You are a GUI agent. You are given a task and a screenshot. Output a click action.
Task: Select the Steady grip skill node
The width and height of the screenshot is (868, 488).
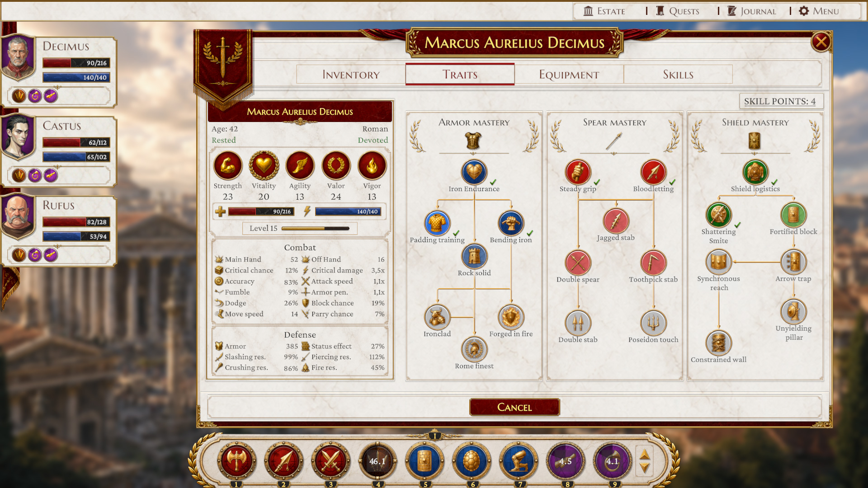pos(578,172)
